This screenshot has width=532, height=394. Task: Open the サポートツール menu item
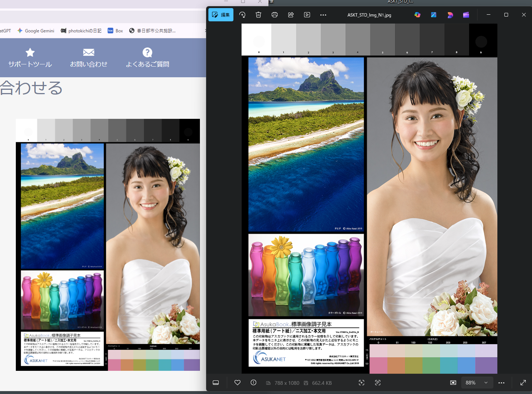pyautogui.click(x=30, y=58)
